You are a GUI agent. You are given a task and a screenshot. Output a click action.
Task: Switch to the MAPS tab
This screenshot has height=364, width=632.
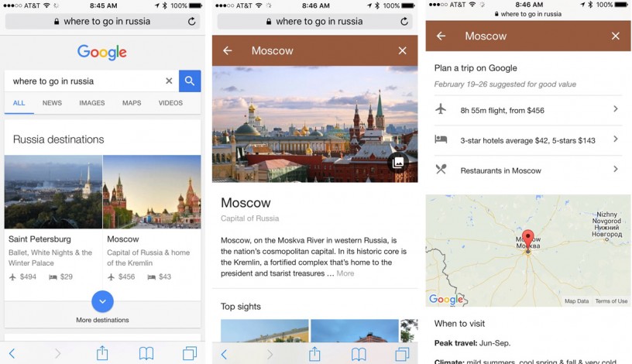coord(132,103)
